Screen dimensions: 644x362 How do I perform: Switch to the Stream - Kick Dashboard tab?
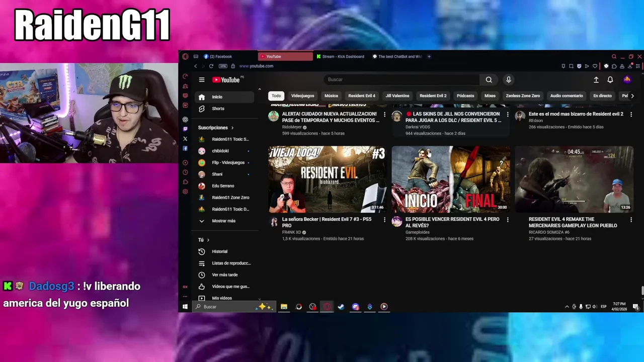click(341, 56)
